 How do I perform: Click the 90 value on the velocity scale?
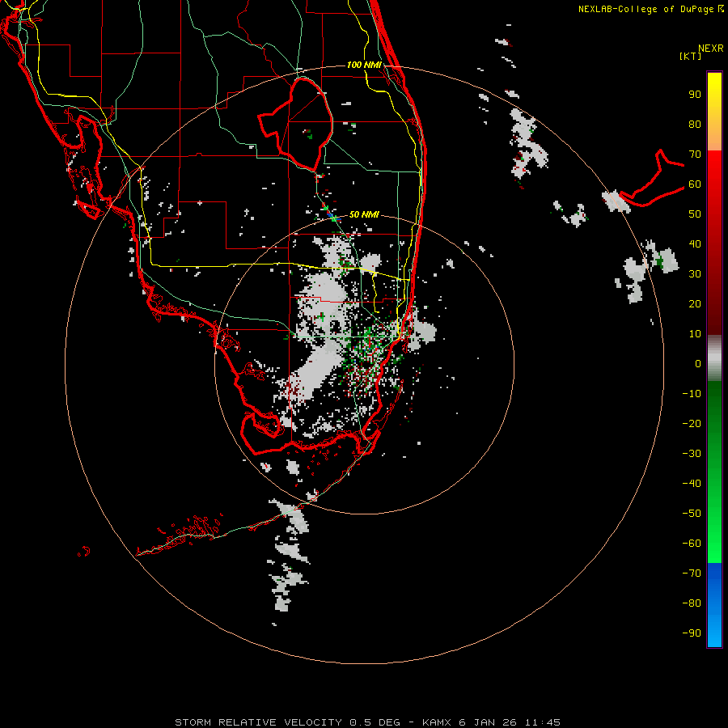pos(695,95)
